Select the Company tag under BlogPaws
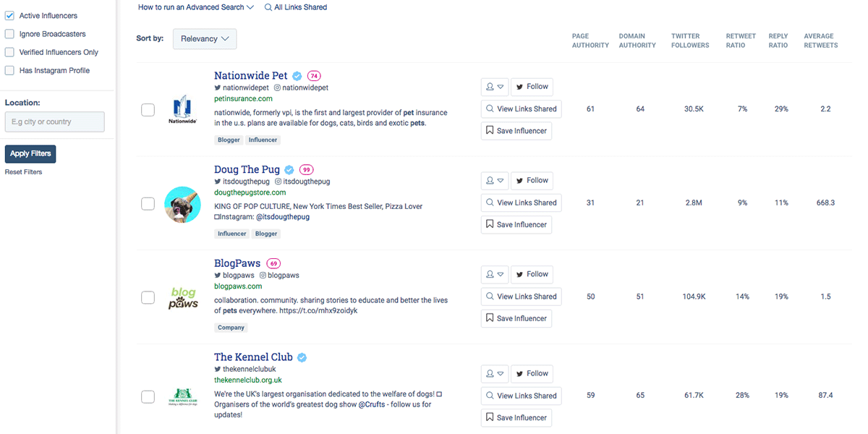This screenshot has height=434, width=868. point(231,327)
